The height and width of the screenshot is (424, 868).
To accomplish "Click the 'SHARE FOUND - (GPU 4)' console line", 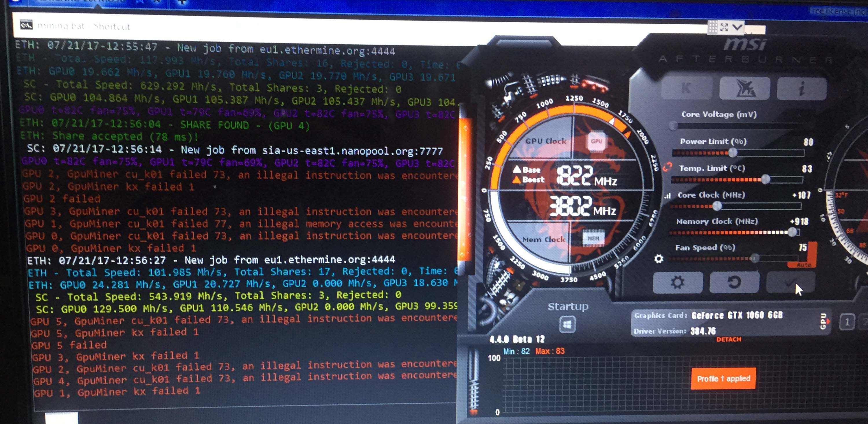I will click(164, 125).
